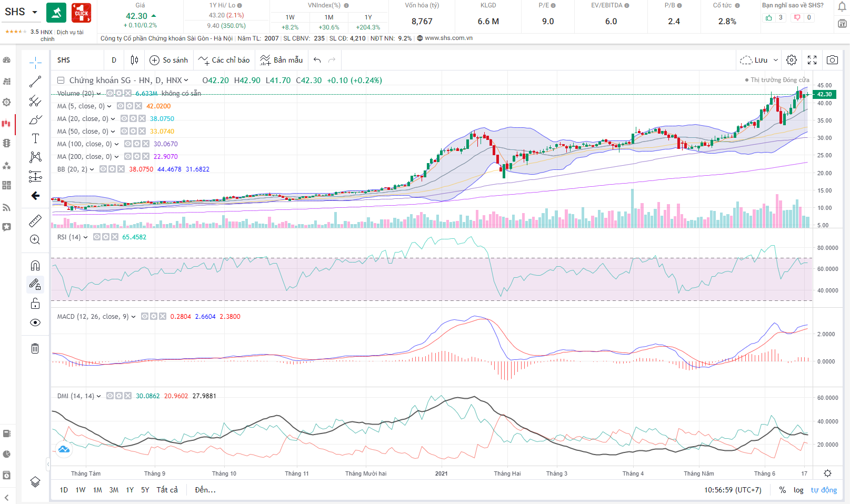Pick the ruler measure tool
The image size is (850, 504).
tap(35, 220)
